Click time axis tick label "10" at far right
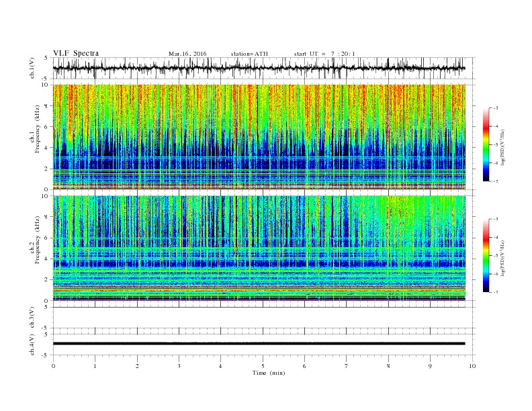Image resolution: width=532 pixels, height=411 pixels. [472, 366]
